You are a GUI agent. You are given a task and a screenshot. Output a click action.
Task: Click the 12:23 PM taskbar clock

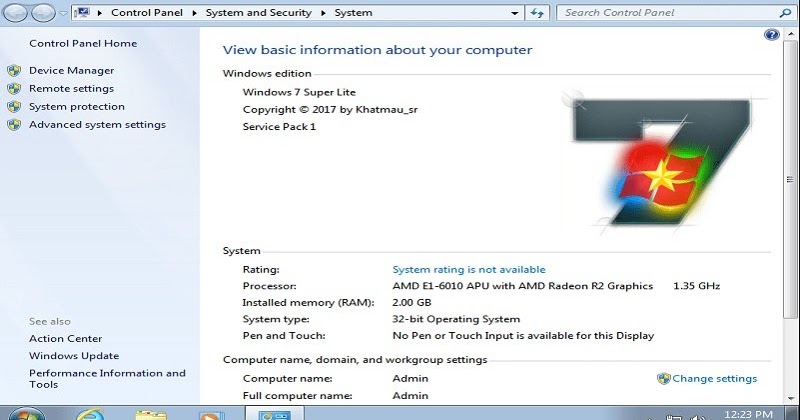(748, 414)
